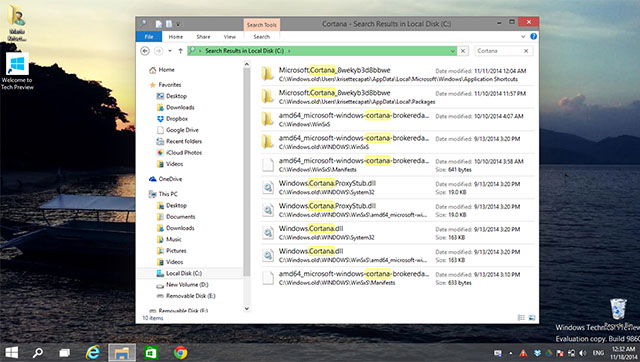Open the Help question mark icon
Image resolution: width=640 pixels, height=362 pixels.
(x=533, y=36)
